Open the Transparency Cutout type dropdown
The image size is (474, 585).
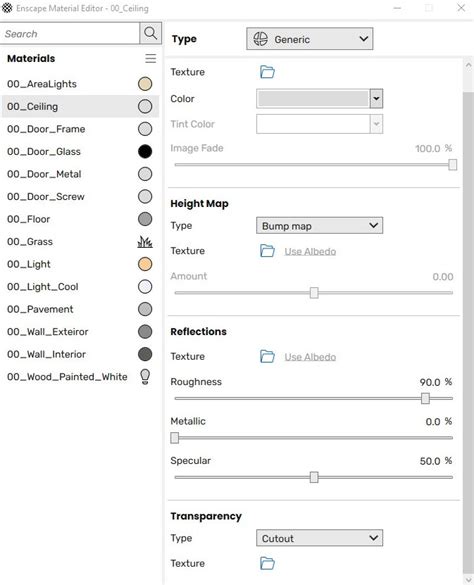click(319, 538)
